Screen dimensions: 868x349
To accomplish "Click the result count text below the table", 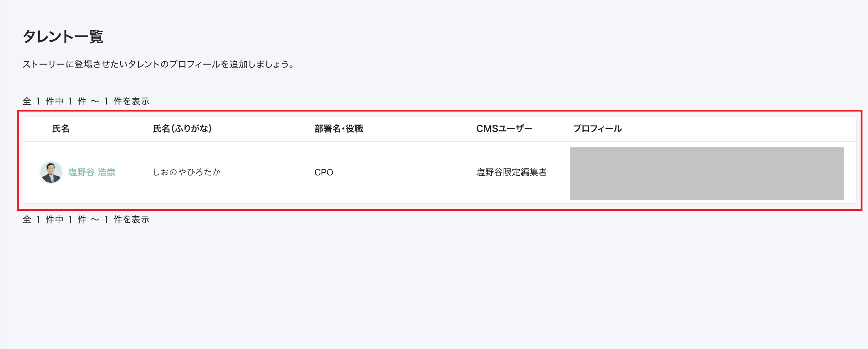I will pyautogui.click(x=86, y=219).
